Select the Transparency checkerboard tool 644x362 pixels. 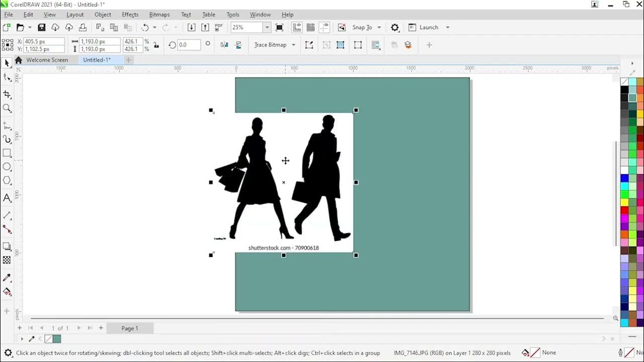point(7,260)
